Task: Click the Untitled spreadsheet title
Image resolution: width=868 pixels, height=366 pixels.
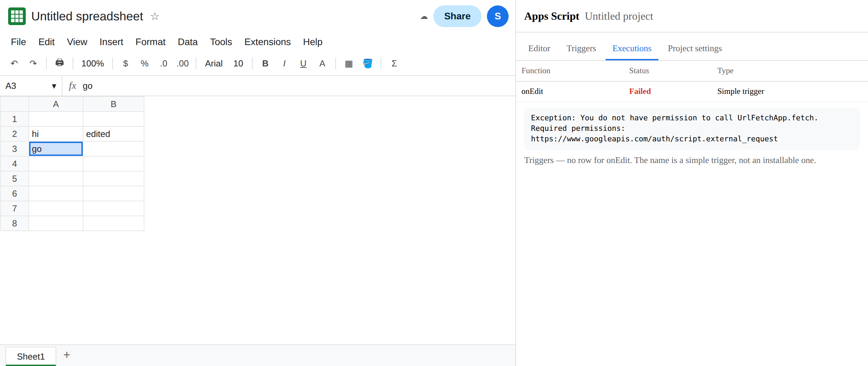Action: tap(87, 16)
